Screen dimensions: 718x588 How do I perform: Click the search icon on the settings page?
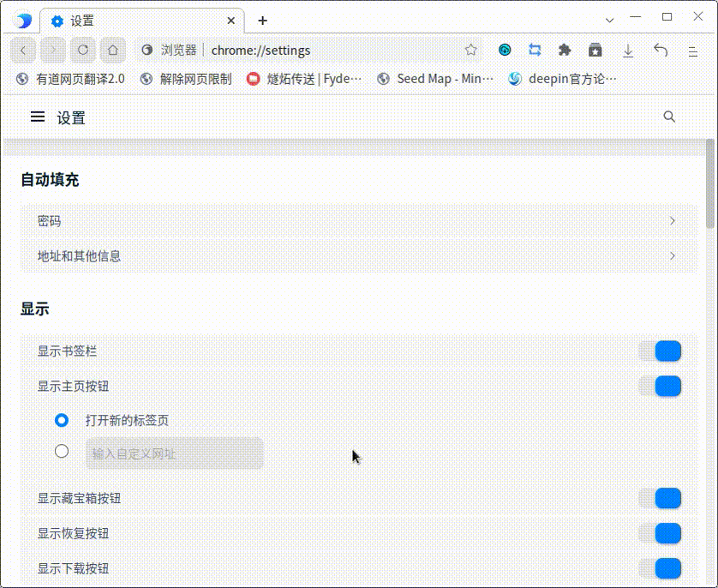click(669, 116)
